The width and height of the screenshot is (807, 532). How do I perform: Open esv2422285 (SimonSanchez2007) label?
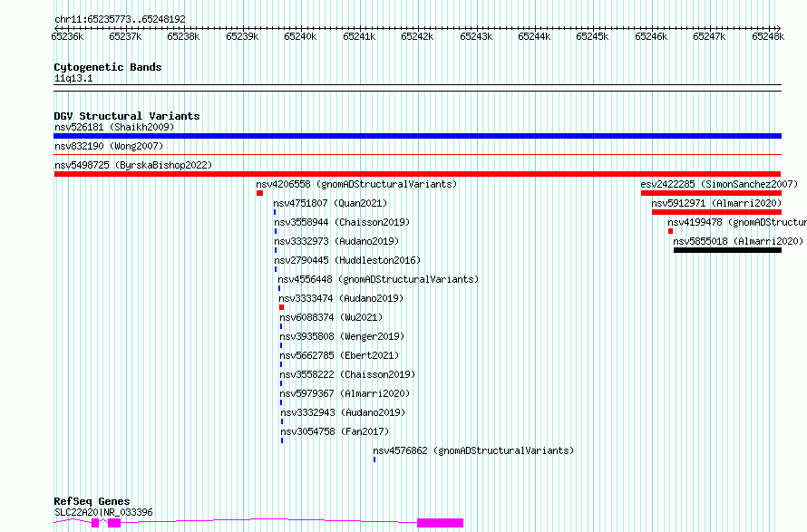(x=719, y=184)
